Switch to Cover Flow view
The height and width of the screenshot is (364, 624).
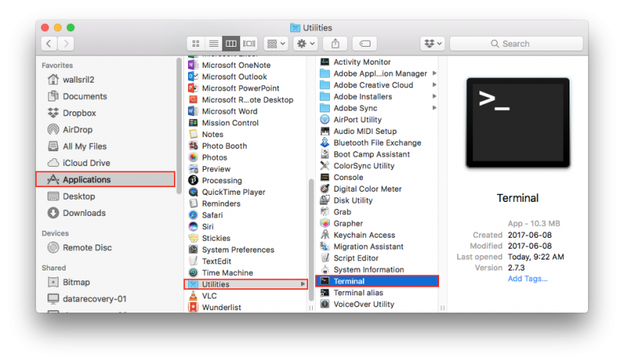249,44
